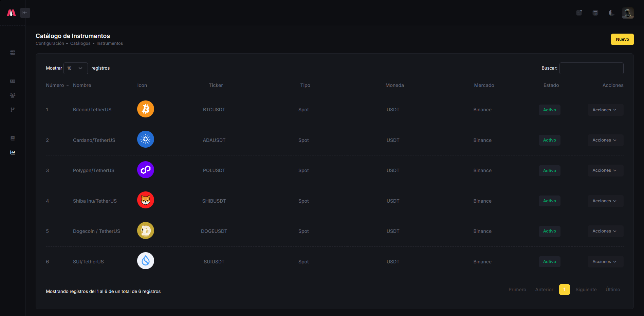Toggle dark mode with moon icon
Image resolution: width=644 pixels, height=316 pixels.
[x=611, y=13]
